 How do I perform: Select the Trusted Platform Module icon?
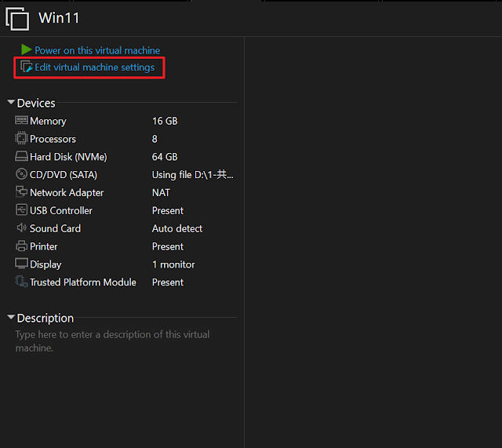point(21,282)
